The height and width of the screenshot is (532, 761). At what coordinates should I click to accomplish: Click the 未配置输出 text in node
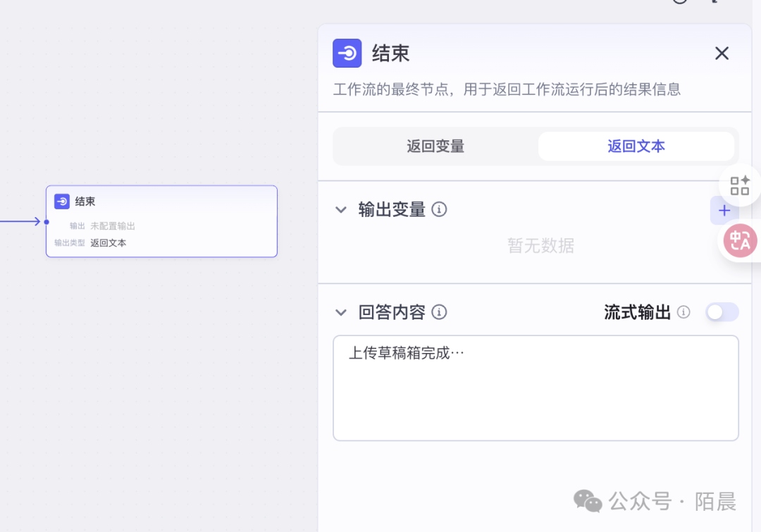pos(113,226)
